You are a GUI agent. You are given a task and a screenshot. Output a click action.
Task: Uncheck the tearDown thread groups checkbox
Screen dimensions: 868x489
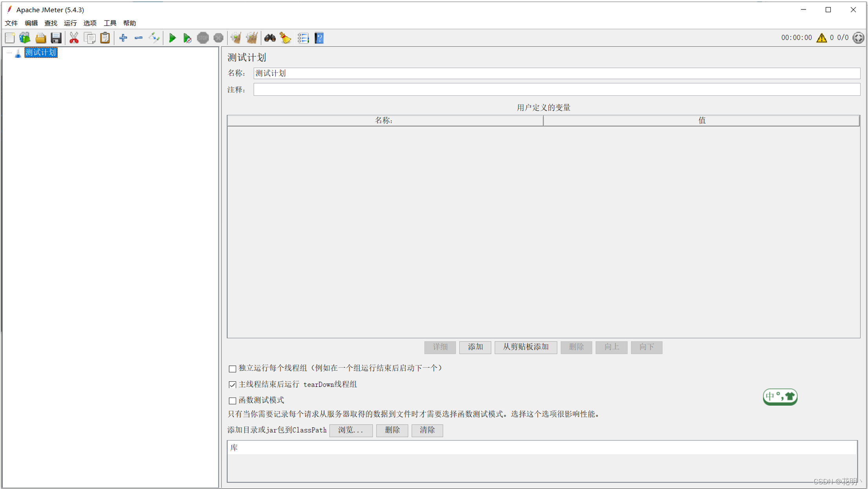232,385
